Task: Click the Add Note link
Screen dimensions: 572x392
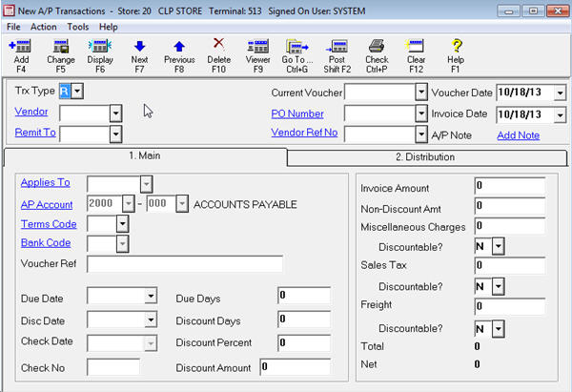Action: 518,135
